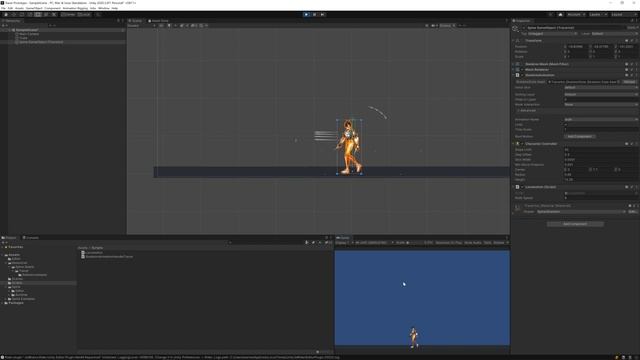
Task: Lock the Hierarchy panel
Action: click(x=118, y=20)
